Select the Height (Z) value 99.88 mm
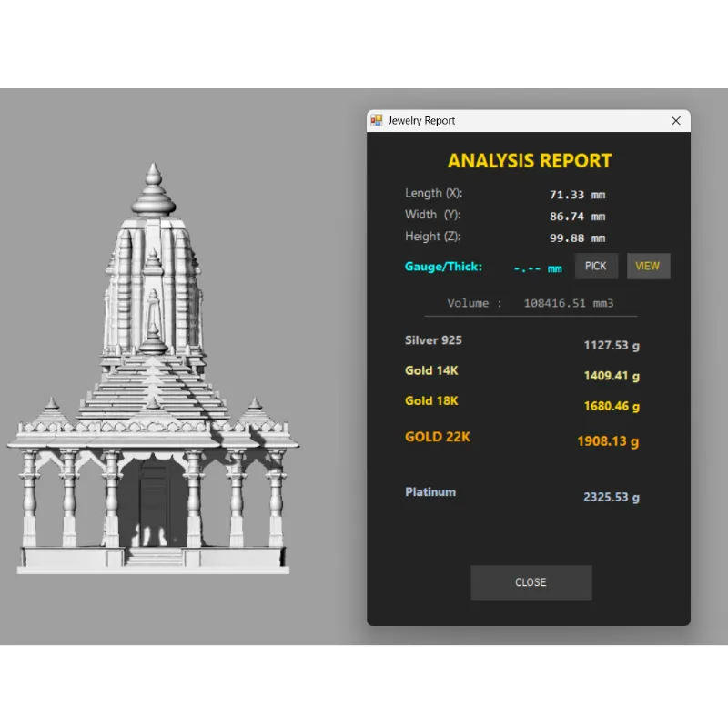Image resolution: width=728 pixels, height=728 pixels. pos(577,238)
